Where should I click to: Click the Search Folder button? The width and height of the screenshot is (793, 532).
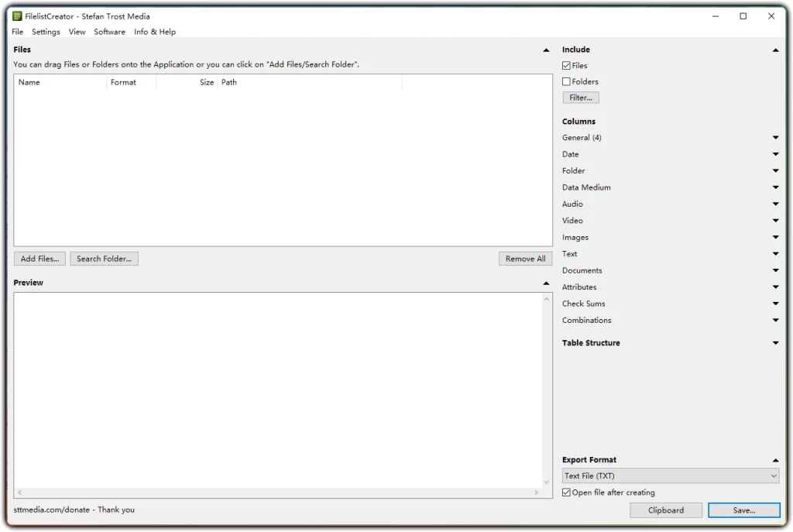104,258
